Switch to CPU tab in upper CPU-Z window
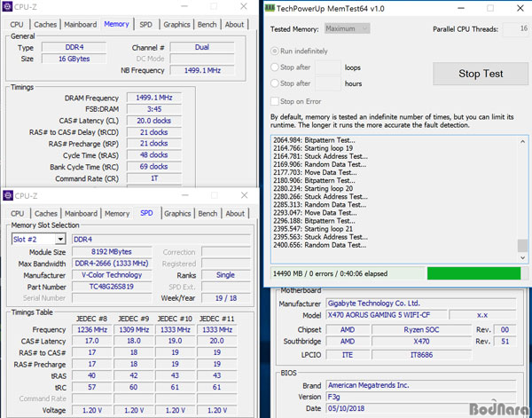This screenshot has width=532, height=418. point(17,25)
